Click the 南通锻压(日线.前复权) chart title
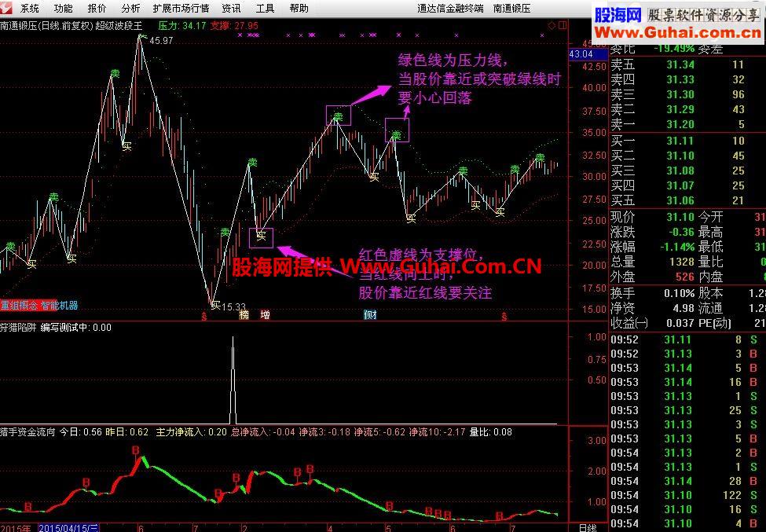 click(x=46, y=26)
